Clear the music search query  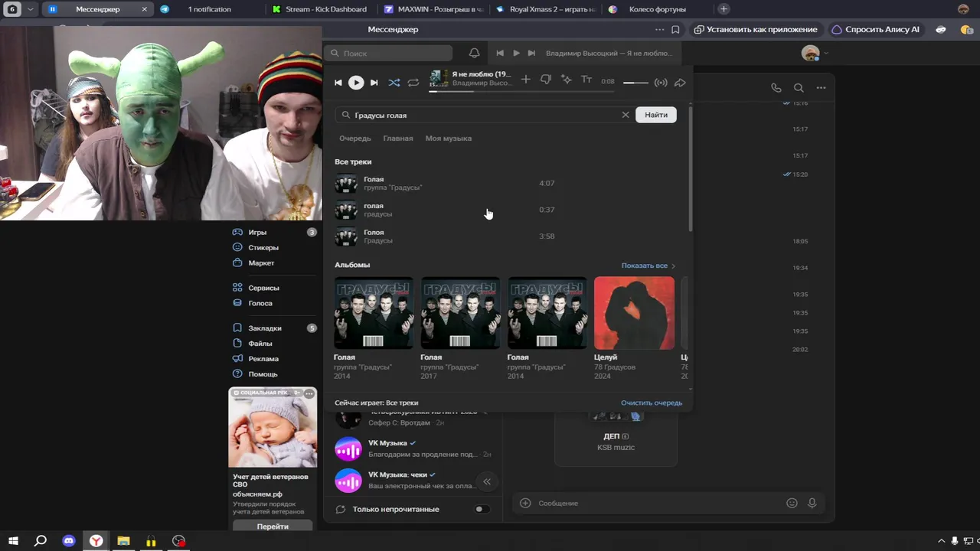[x=626, y=115]
